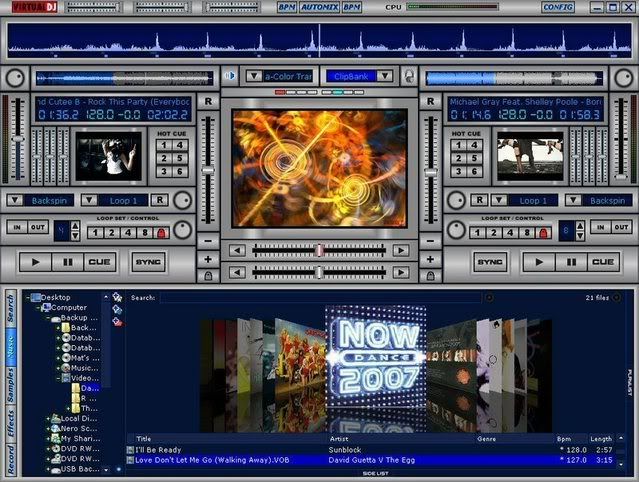The height and width of the screenshot is (482, 639).
Task: Open left deck Loop 1 sample dropdown
Action: (x=89, y=200)
